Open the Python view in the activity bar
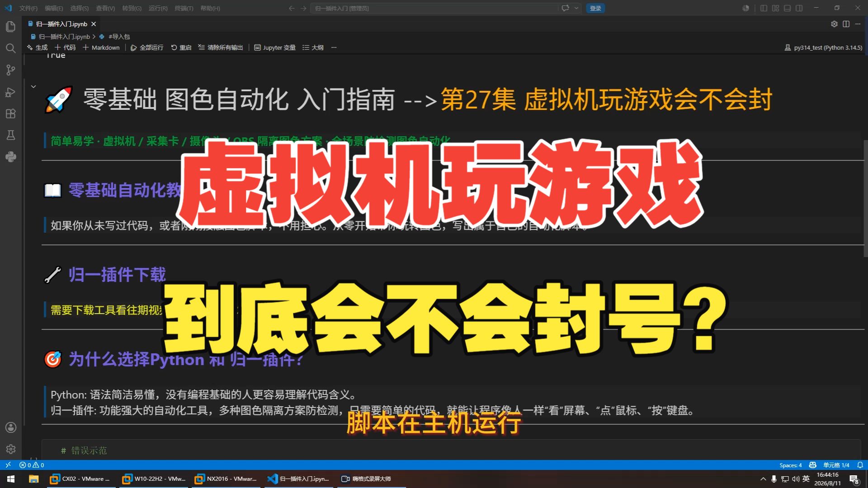 pyautogui.click(x=10, y=157)
